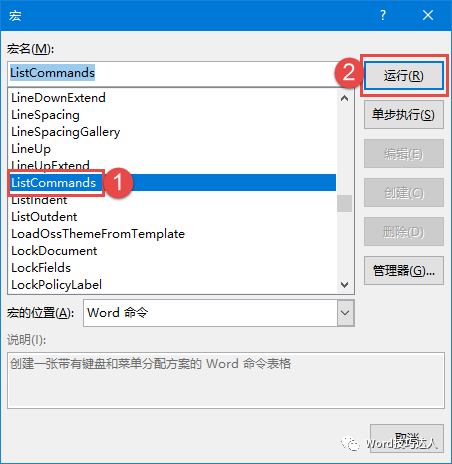Select LineSpacingGallery list entry

click(65, 132)
